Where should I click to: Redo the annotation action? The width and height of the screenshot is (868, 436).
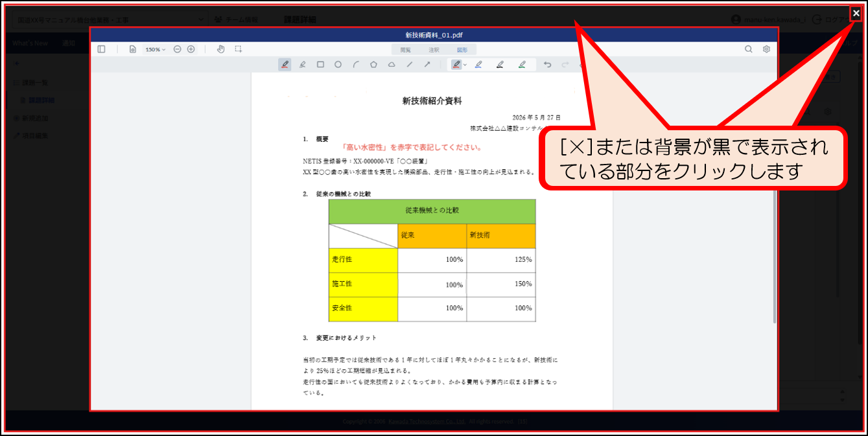pyautogui.click(x=565, y=65)
